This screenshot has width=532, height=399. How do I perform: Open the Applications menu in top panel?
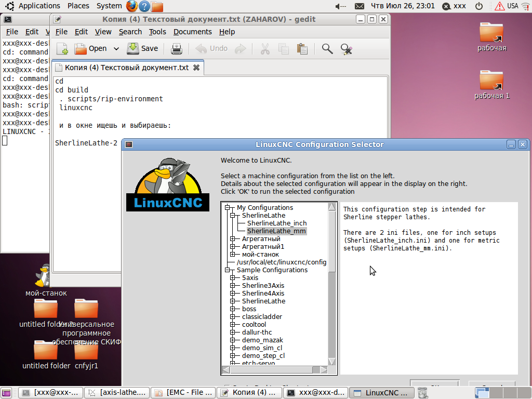(x=39, y=6)
